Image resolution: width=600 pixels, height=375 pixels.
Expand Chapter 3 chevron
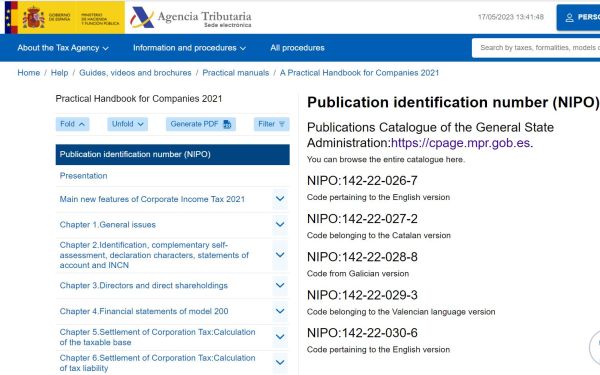pos(280,285)
